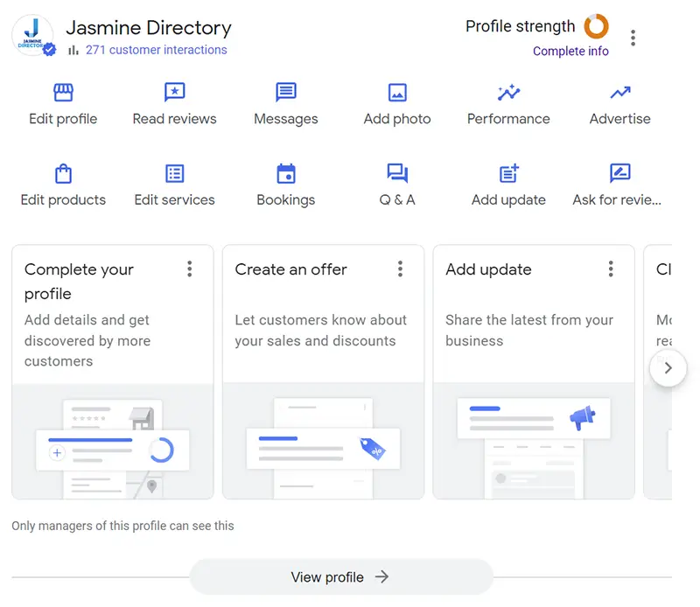
Task: Click the Jasmine Directory business name
Action: pyautogui.click(x=149, y=28)
